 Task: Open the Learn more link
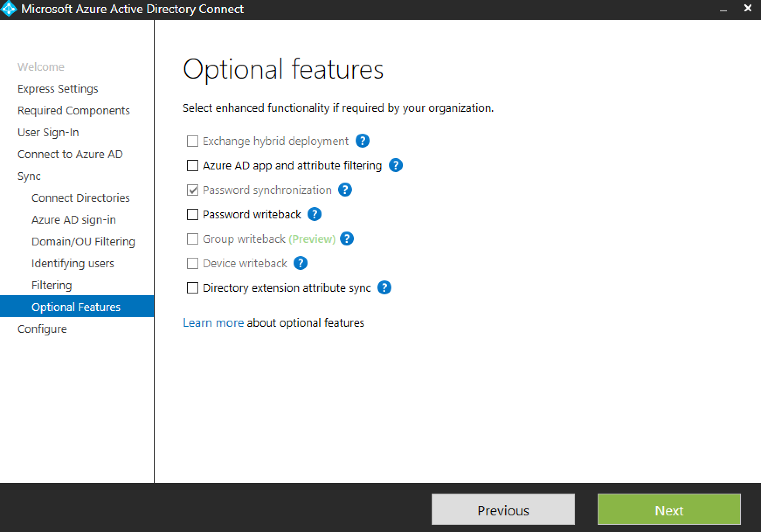tap(213, 323)
